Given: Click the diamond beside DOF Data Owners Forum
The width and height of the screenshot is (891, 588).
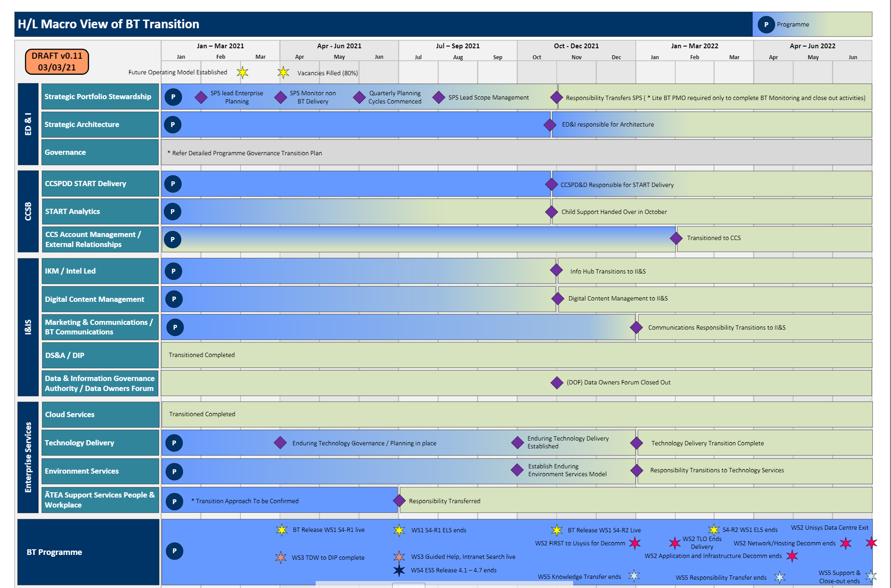Looking at the screenshot, I should click(x=557, y=383).
